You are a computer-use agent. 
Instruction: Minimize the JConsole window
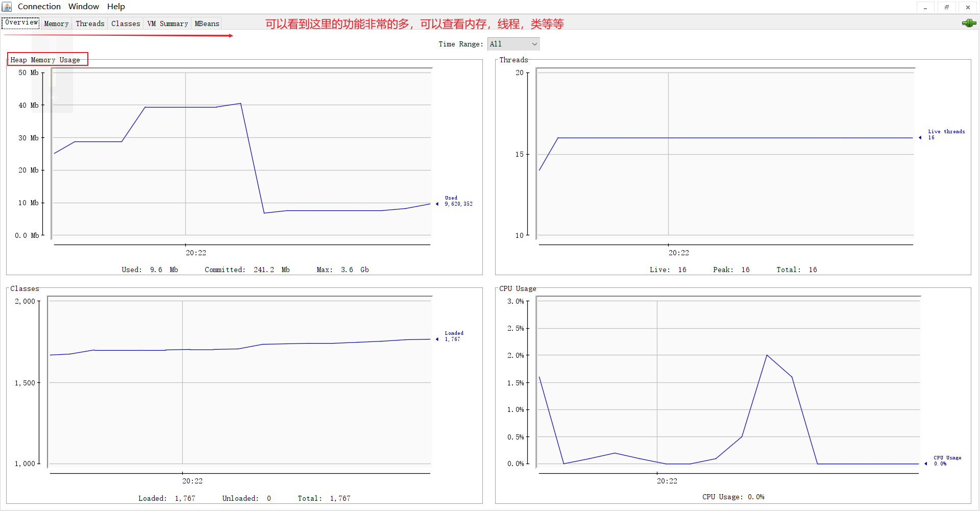click(925, 7)
